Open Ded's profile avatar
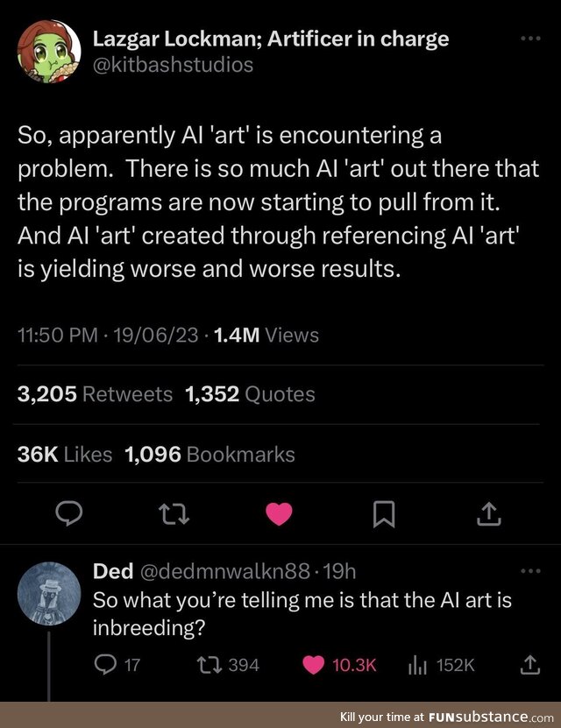561x728 pixels. pos(49,591)
